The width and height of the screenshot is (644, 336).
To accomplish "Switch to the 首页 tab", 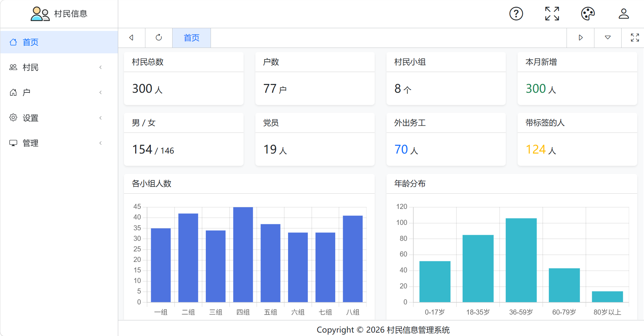I will (192, 38).
